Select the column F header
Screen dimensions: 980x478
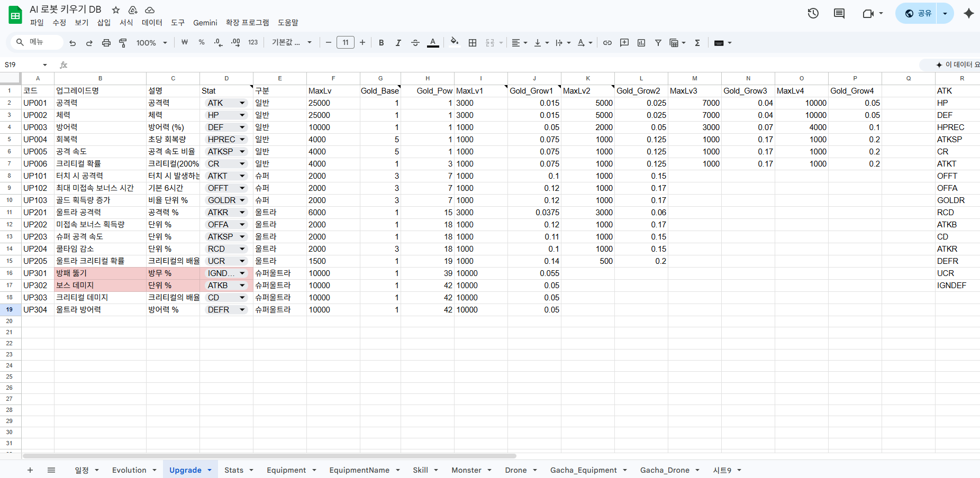333,78
